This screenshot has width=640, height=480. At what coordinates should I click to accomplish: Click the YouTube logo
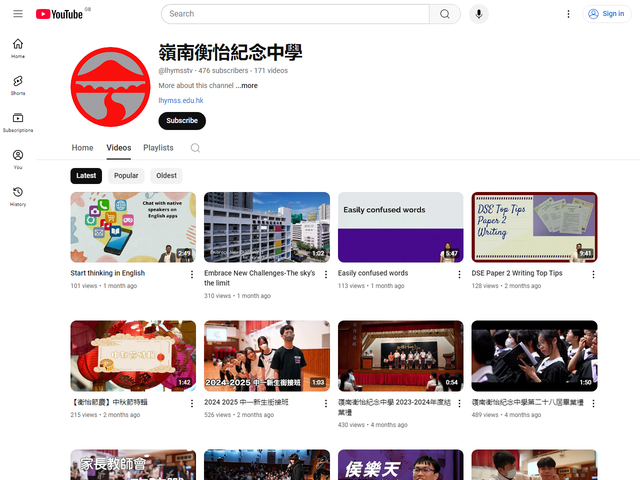point(59,14)
